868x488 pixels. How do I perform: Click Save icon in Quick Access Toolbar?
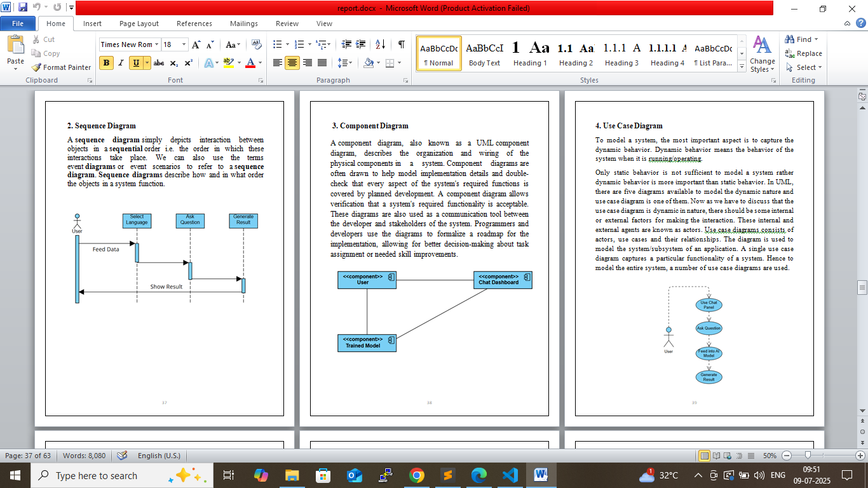click(23, 8)
